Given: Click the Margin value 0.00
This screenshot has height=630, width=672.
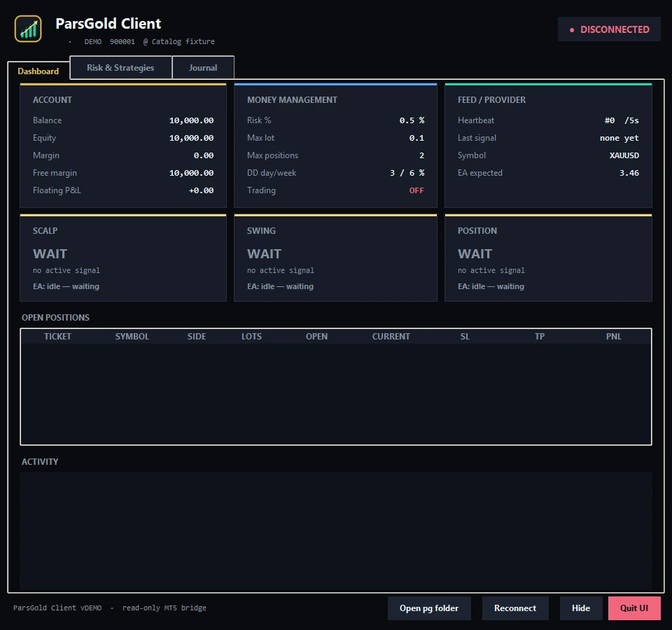Looking at the screenshot, I should 204,155.
